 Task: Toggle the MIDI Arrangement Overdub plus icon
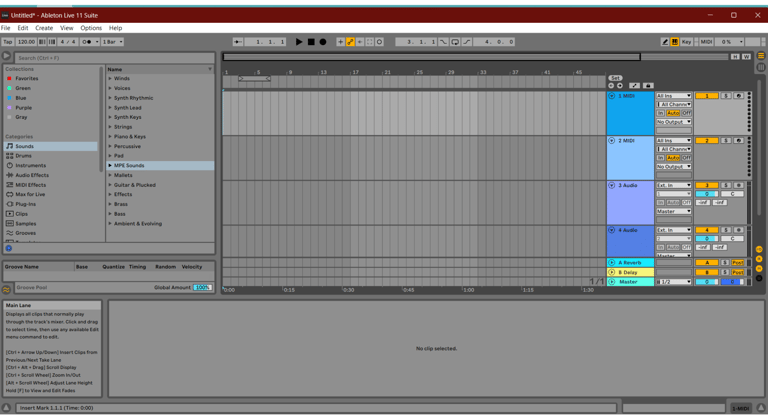click(340, 42)
